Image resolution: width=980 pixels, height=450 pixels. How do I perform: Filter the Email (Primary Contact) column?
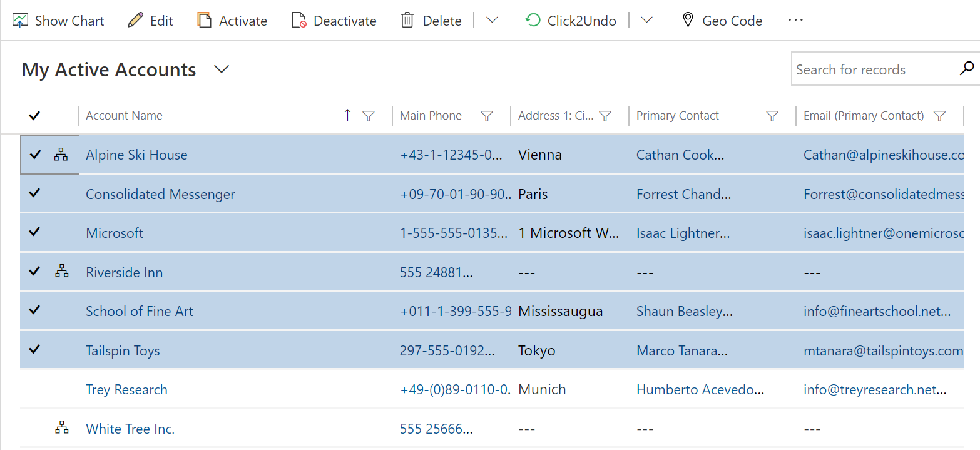click(x=939, y=116)
